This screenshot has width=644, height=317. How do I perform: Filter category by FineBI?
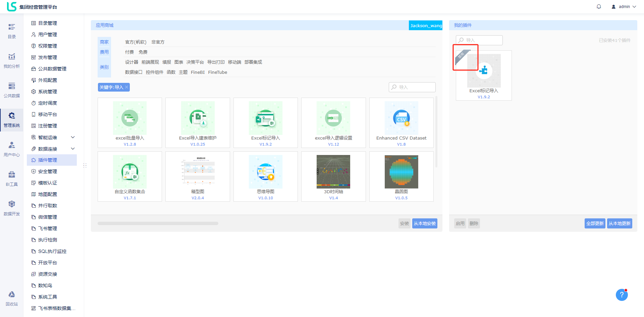click(x=198, y=72)
